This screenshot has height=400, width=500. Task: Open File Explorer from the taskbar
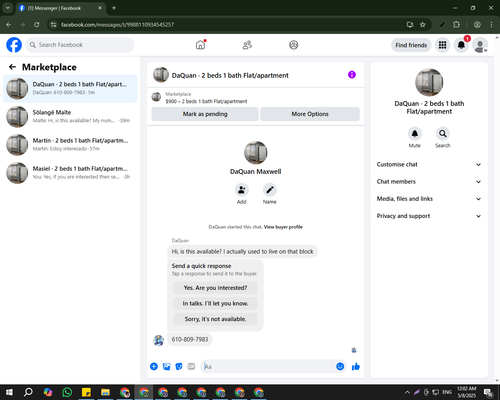click(105, 392)
